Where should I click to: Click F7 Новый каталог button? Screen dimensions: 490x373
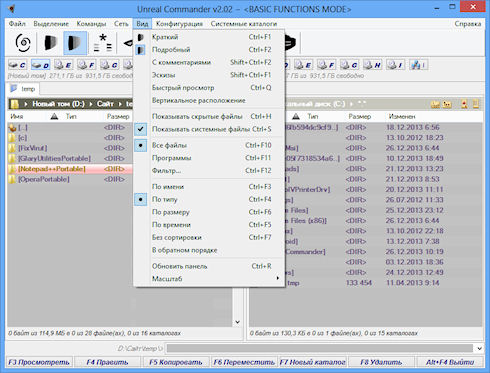(x=312, y=362)
